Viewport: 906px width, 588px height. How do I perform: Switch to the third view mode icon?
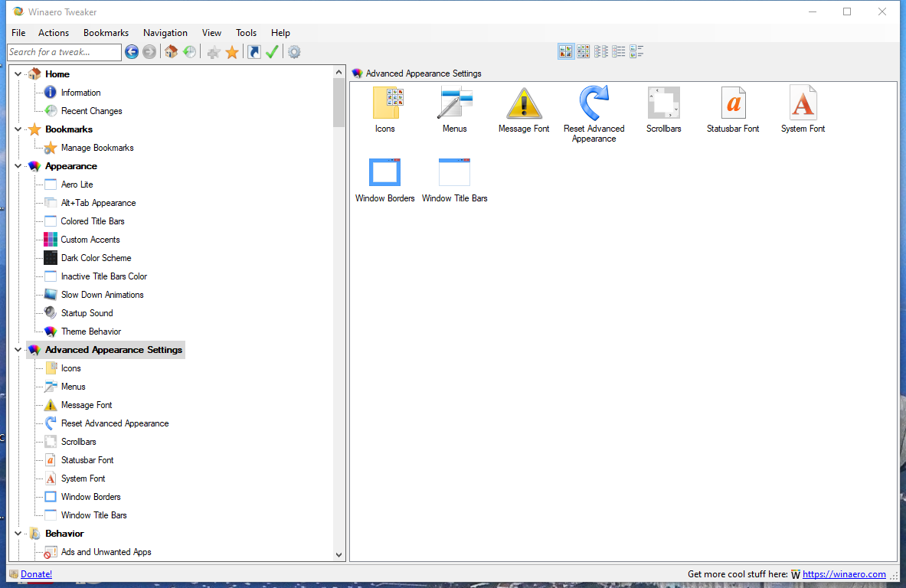point(601,51)
